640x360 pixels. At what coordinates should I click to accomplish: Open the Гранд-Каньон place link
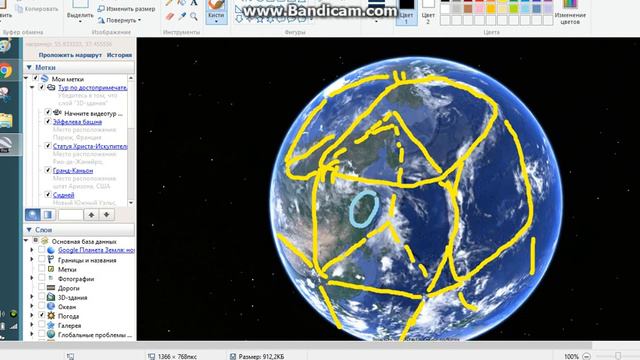point(73,170)
